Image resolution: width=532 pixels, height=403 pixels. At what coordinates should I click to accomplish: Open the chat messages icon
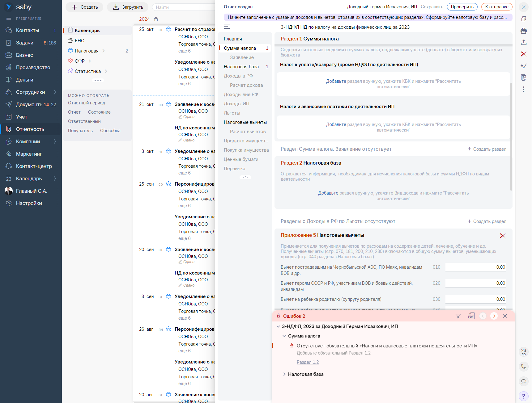click(523, 381)
